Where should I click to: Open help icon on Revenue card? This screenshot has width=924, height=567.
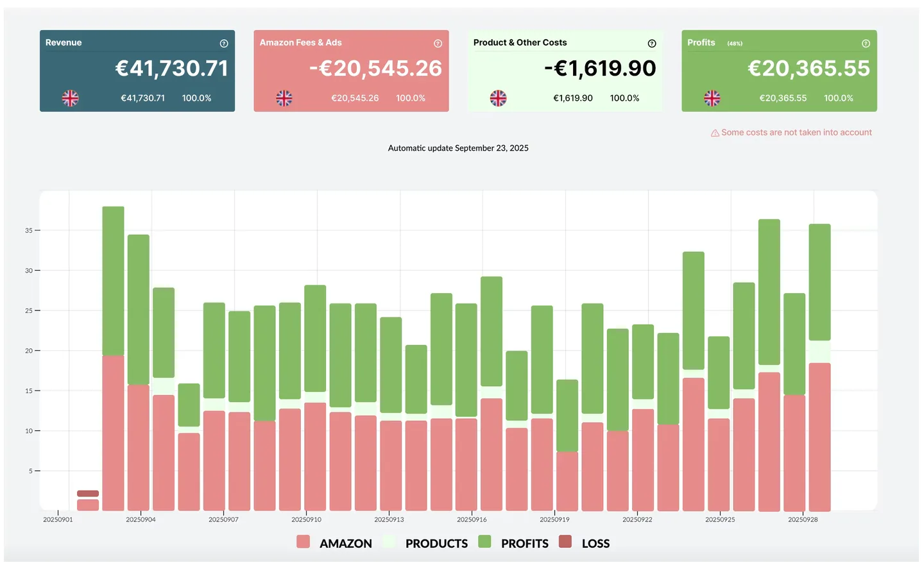click(224, 44)
